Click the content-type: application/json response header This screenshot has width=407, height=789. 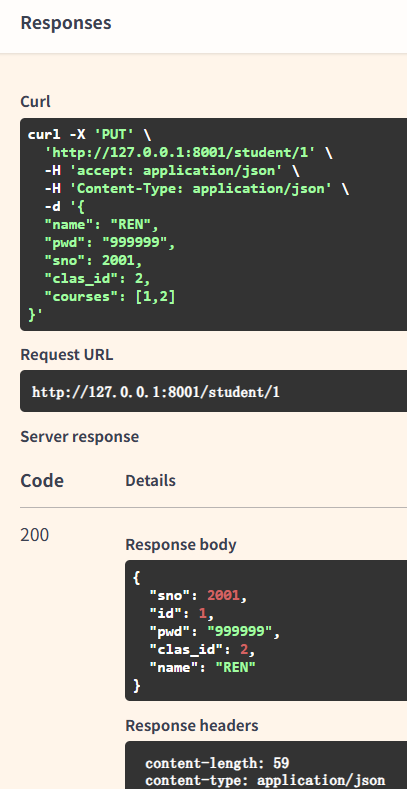tap(265, 781)
